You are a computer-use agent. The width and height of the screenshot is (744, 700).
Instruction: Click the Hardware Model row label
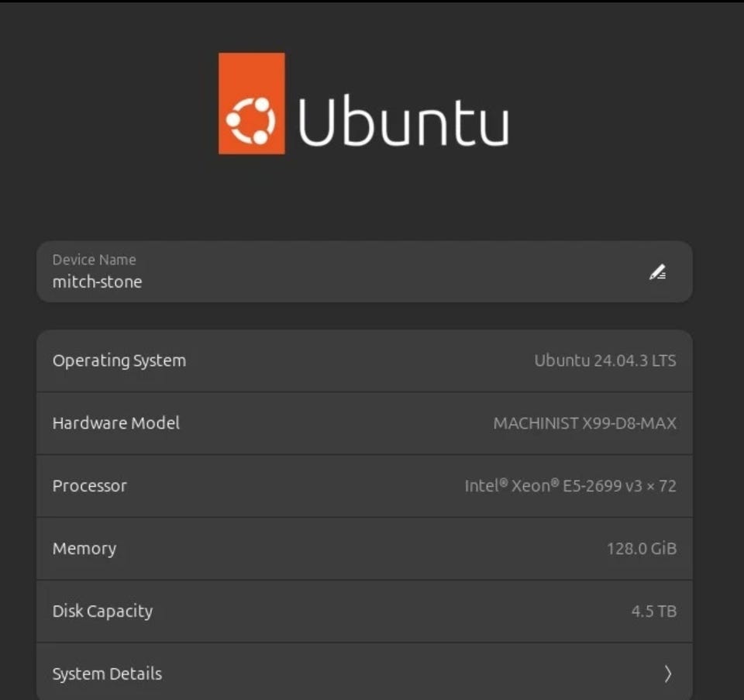115,422
